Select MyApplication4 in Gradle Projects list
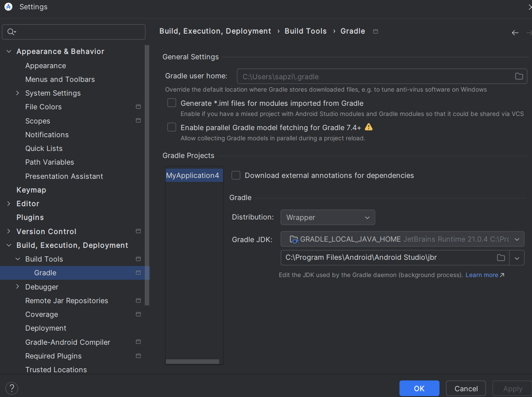The image size is (532, 397). (194, 175)
